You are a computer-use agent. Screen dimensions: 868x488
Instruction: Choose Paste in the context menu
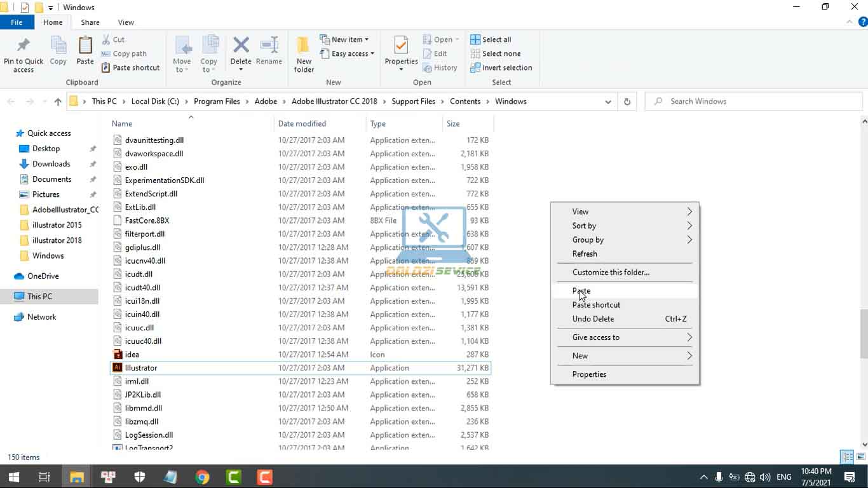[581, 291]
